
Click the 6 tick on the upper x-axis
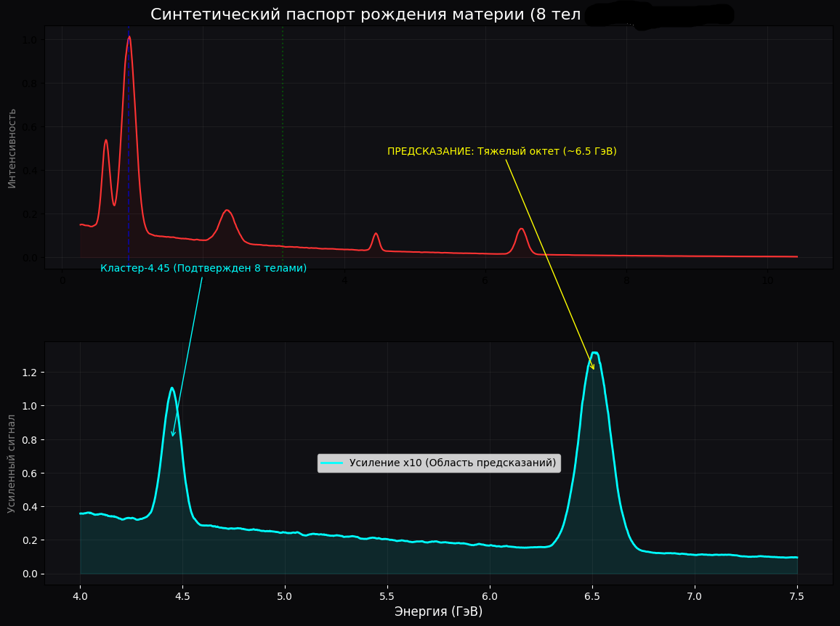click(x=485, y=280)
